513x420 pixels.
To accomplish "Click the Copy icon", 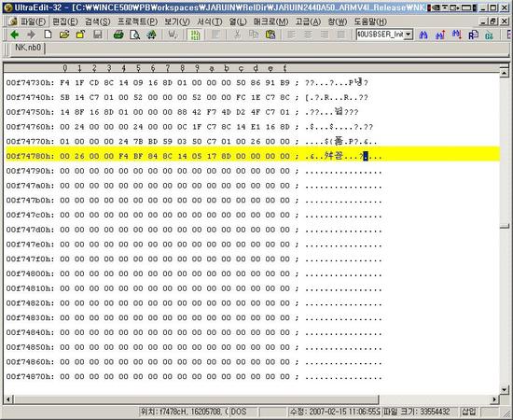I will (x=254, y=35).
